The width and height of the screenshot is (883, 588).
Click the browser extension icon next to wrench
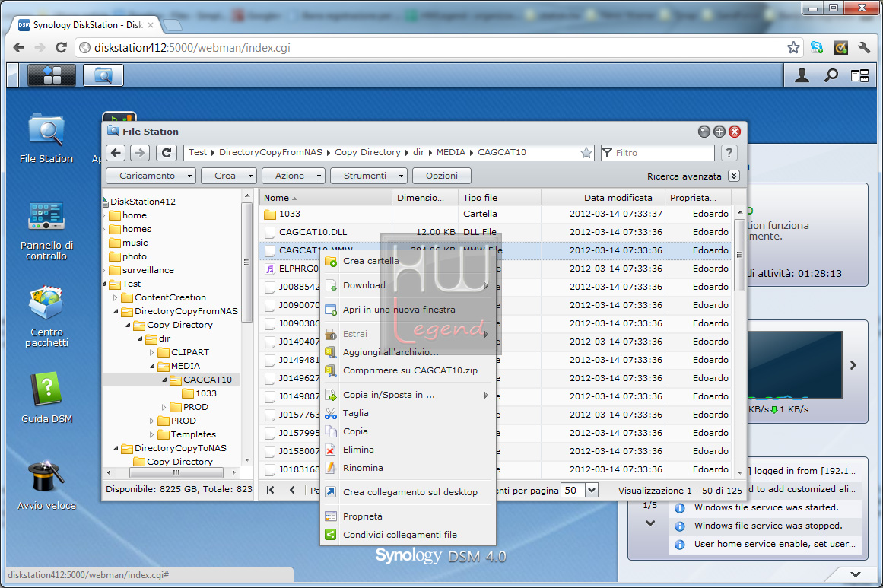tap(840, 48)
